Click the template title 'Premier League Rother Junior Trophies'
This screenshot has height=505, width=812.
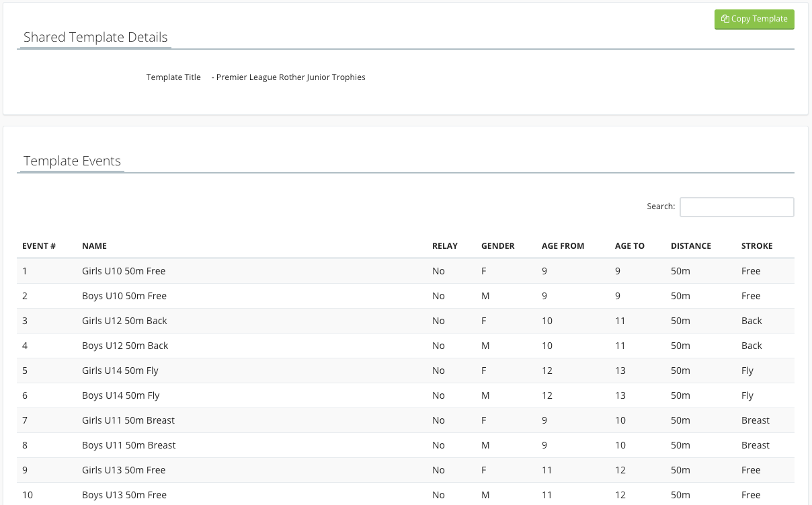[291, 77]
